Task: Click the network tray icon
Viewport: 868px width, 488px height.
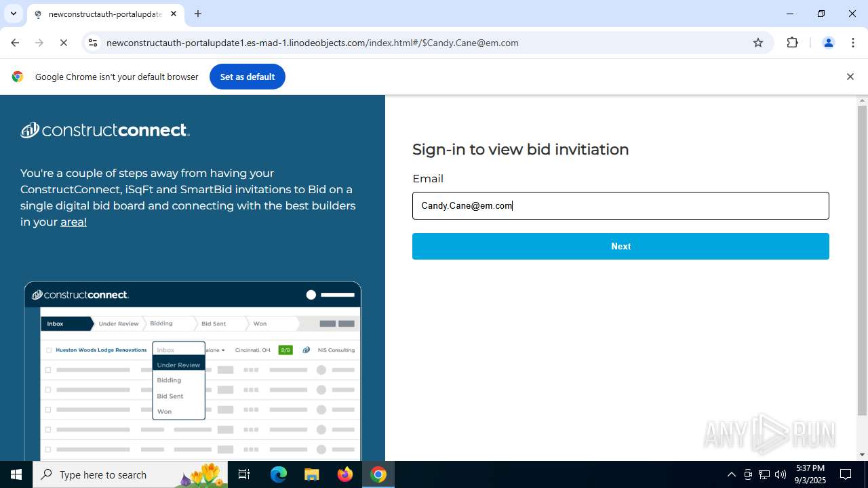Action: (764, 474)
